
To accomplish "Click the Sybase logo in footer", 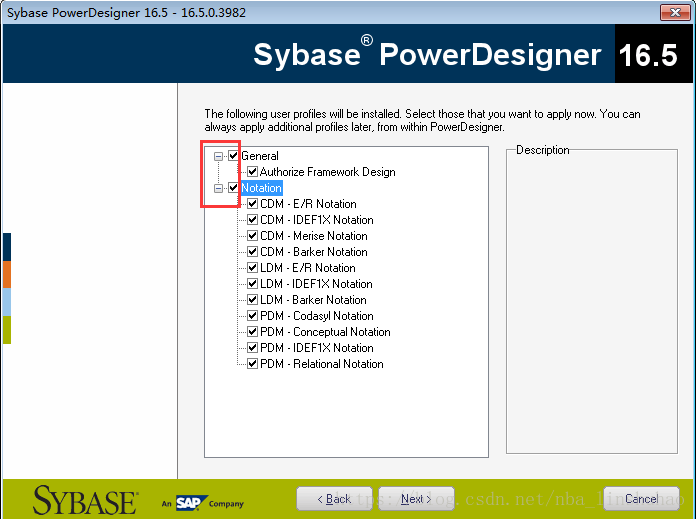I will pos(85,500).
